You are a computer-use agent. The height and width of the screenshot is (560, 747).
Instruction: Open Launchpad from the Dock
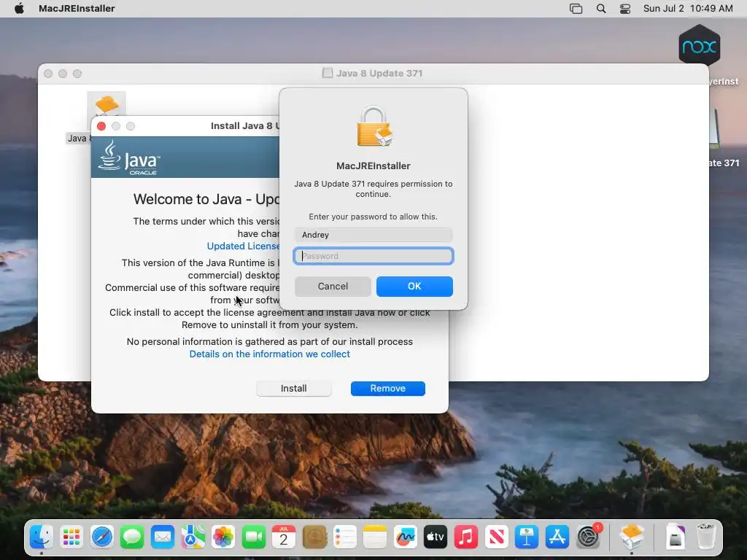(x=71, y=537)
